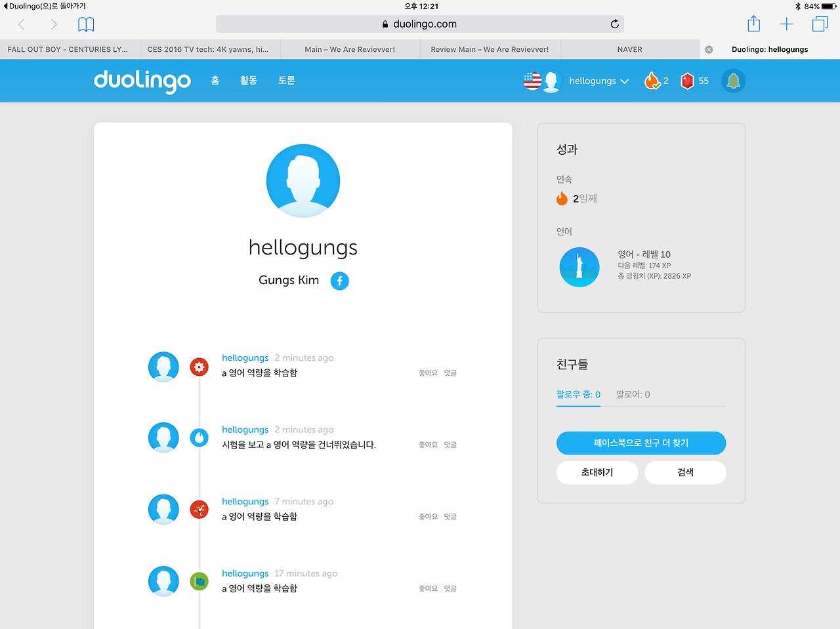Viewport: 840px width, 629px height.
Task: Switch to CES 2016 TV tech tab
Action: (x=210, y=49)
